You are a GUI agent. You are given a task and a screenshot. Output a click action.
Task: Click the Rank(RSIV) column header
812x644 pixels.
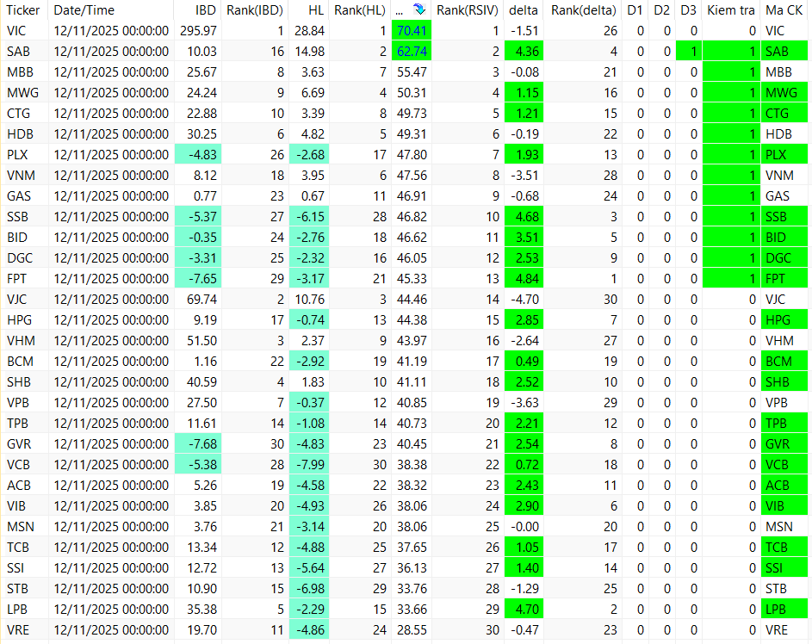467,9
